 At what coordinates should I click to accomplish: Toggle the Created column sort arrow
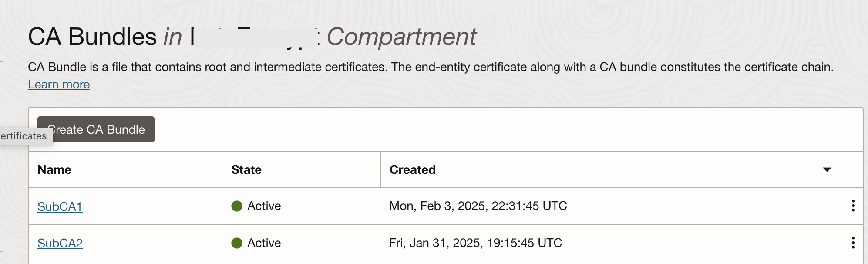(x=827, y=169)
